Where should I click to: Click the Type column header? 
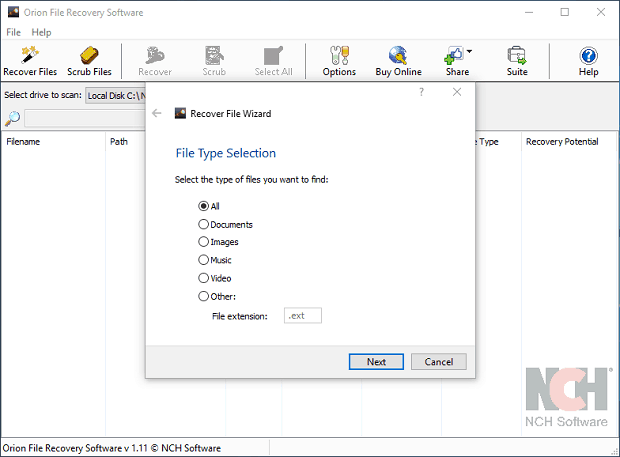click(498, 142)
